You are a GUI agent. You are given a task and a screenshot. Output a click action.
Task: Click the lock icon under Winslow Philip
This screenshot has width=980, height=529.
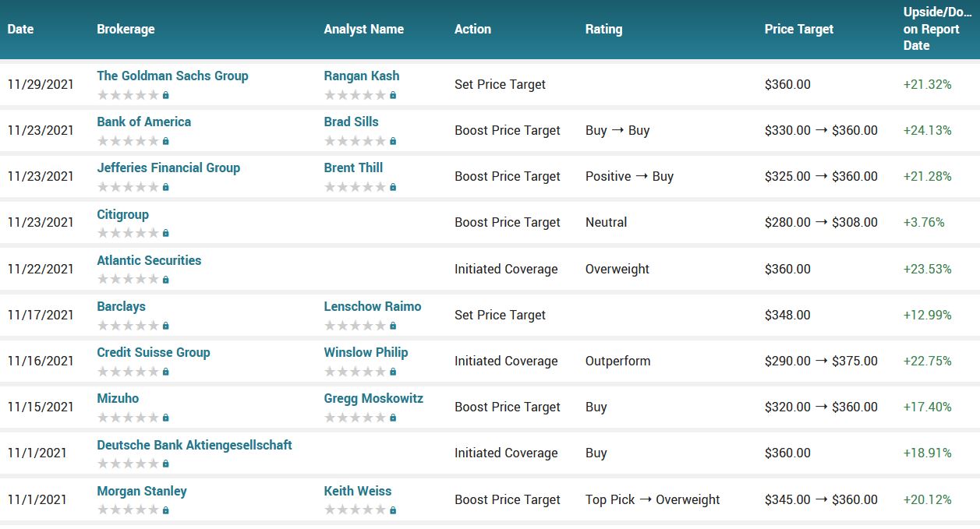[393, 372]
